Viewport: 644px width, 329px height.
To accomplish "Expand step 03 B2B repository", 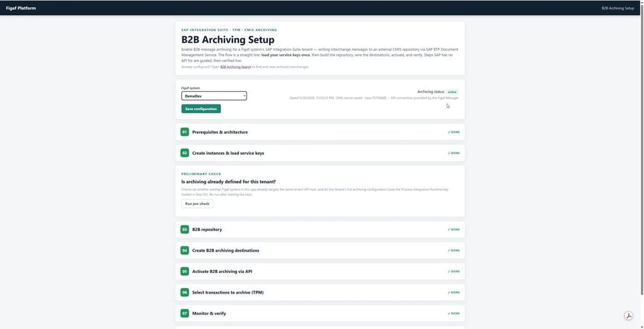I will pos(320,230).
